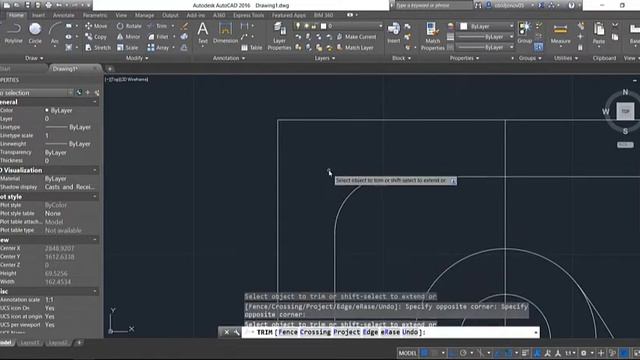The height and width of the screenshot is (360, 640).
Task: Click the Fillet tool
Action: click(x=158, y=37)
